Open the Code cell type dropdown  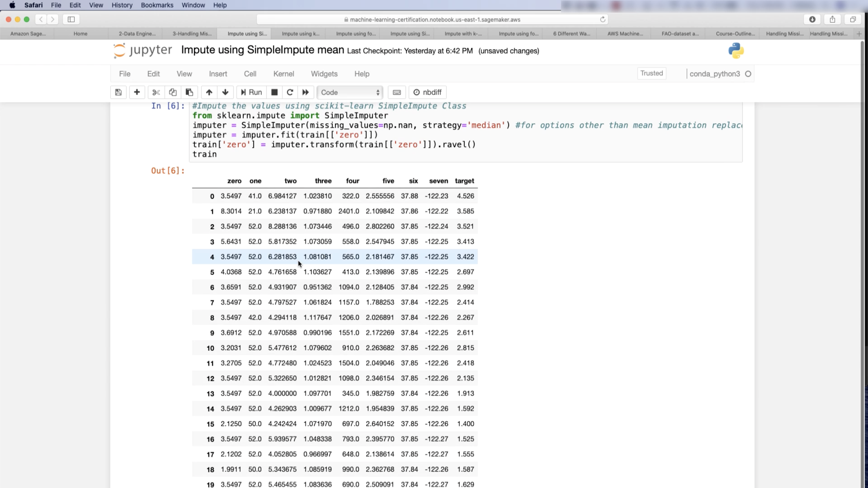pyautogui.click(x=350, y=92)
